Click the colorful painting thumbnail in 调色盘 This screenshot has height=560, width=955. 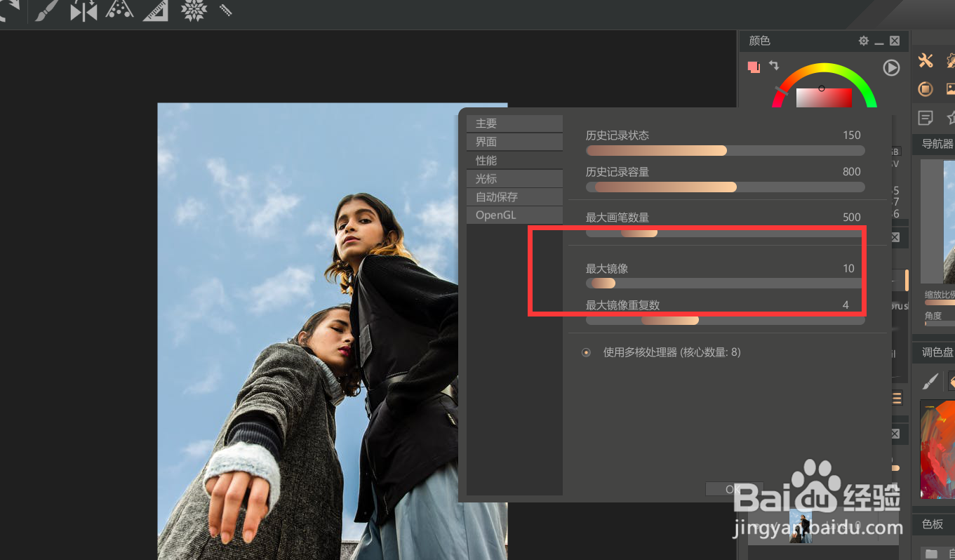[936, 450]
